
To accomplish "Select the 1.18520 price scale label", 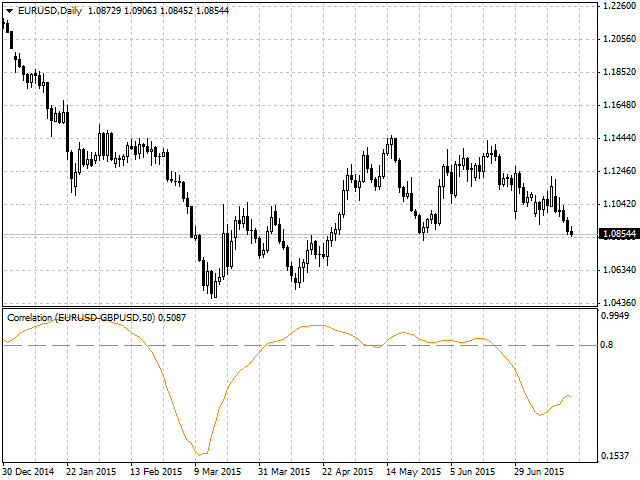I will pyautogui.click(x=620, y=72).
